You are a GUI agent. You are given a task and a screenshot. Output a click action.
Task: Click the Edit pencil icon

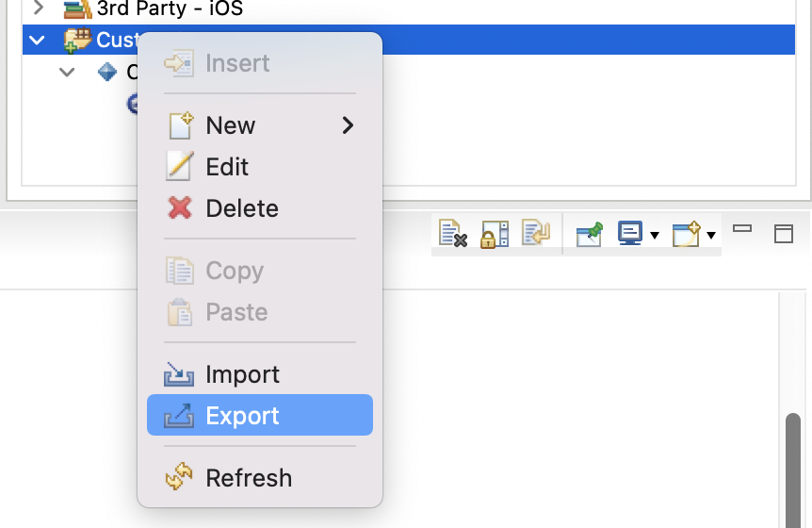(x=180, y=166)
